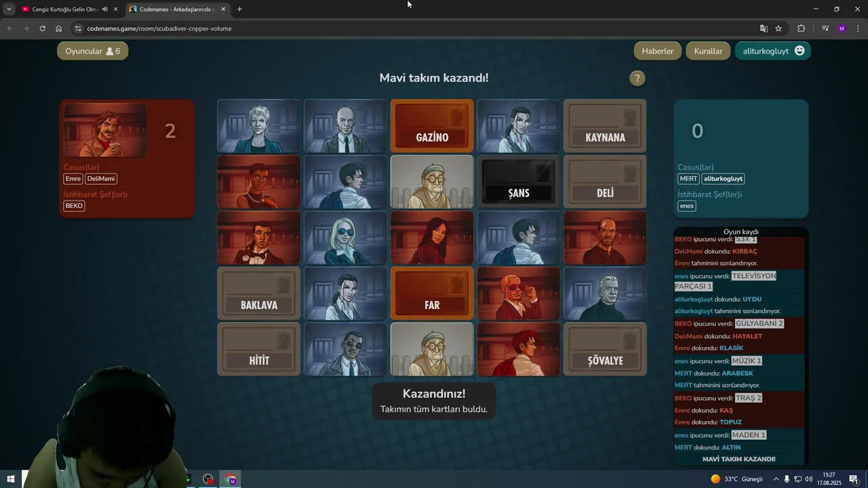Screen dimensions: 868x488
Task: Open network settings tray icon
Action: point(797,479)
